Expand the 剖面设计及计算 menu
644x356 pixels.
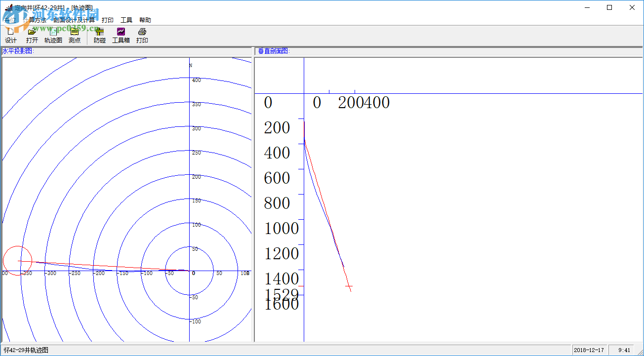(74, 20)
